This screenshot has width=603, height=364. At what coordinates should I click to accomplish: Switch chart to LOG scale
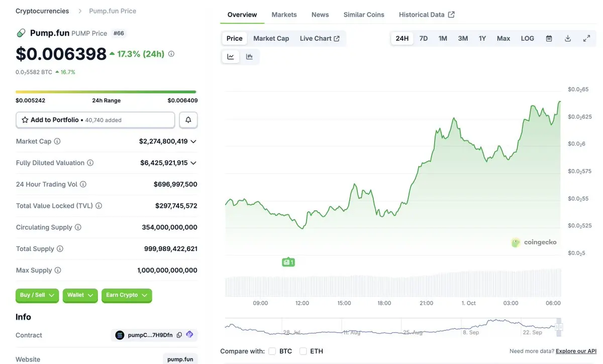pos(528,38)
